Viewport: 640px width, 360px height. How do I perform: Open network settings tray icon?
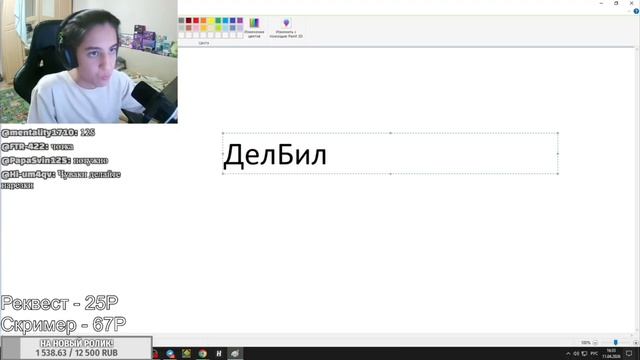click(584, 354)
